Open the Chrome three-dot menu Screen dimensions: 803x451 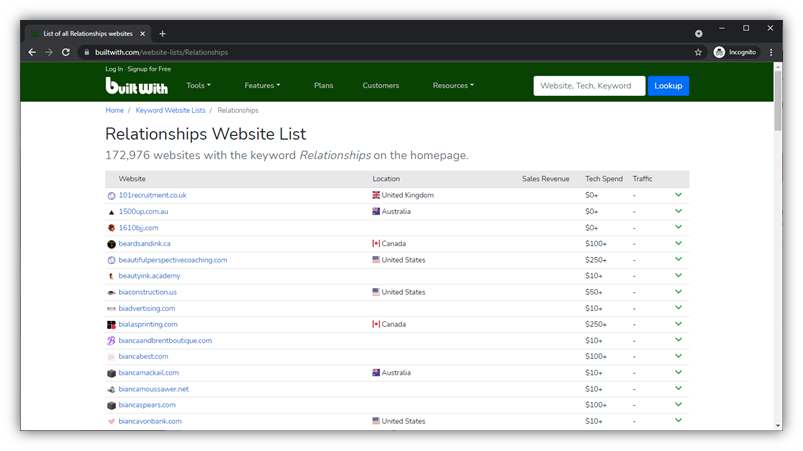(771, 52)
